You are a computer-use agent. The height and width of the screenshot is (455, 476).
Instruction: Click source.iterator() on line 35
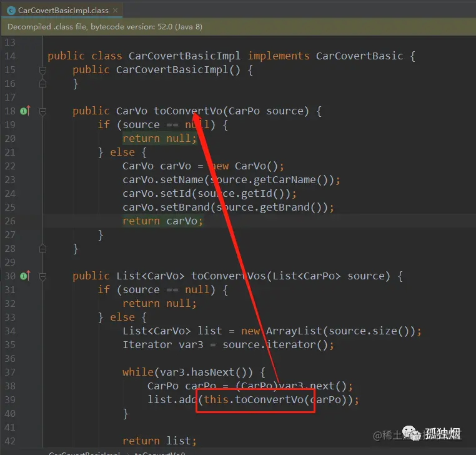275,345
